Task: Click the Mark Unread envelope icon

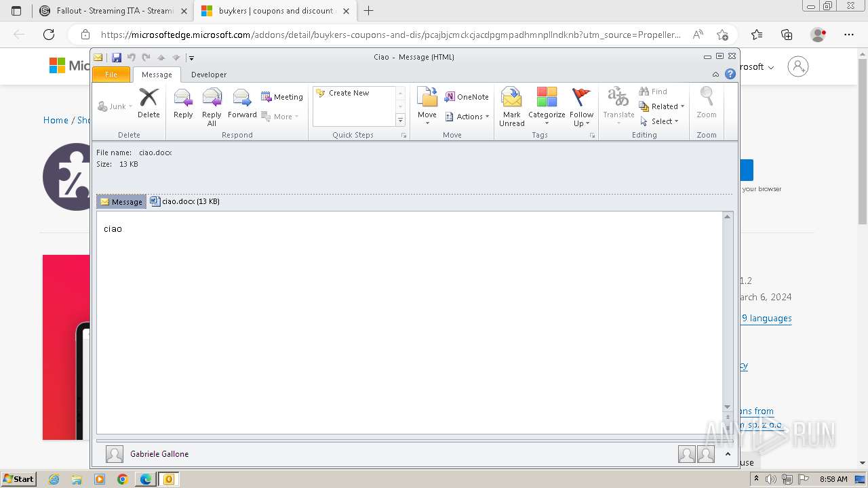Action: [512, 107]
